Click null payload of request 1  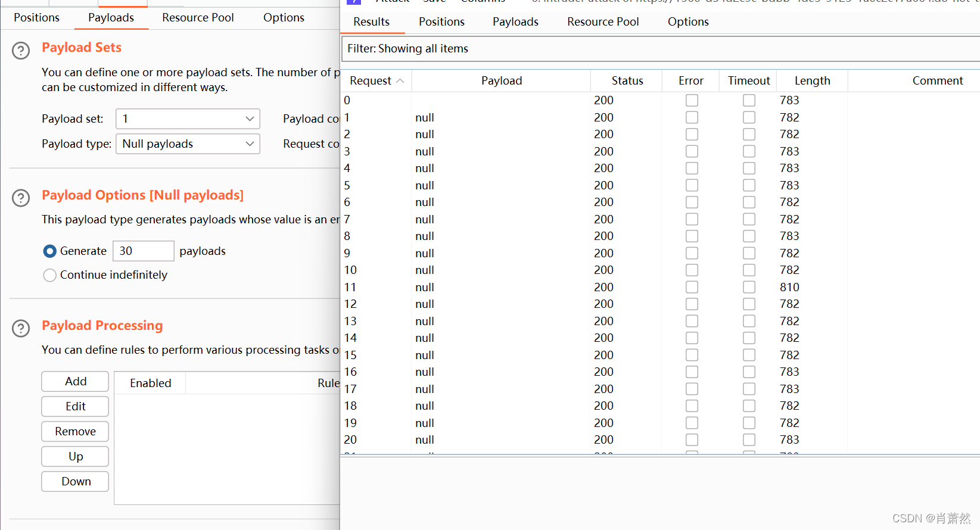[425, 117]
